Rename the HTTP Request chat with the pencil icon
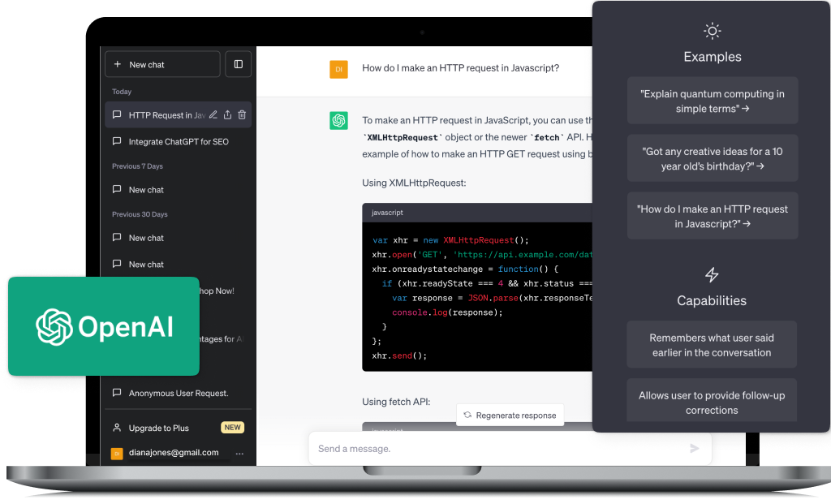This screenshot has width=831, height=504. click(x=213, y=114)
